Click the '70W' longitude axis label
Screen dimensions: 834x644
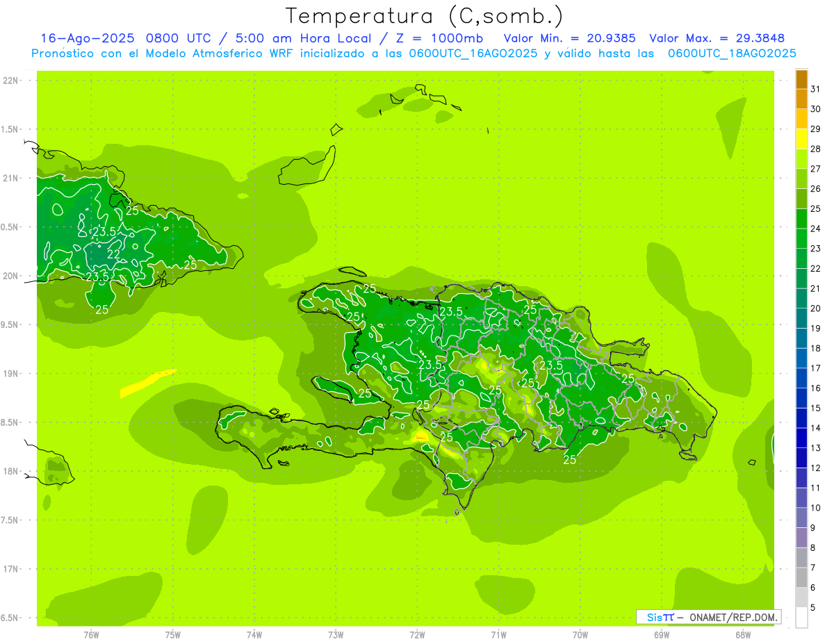tap(580, 635)
